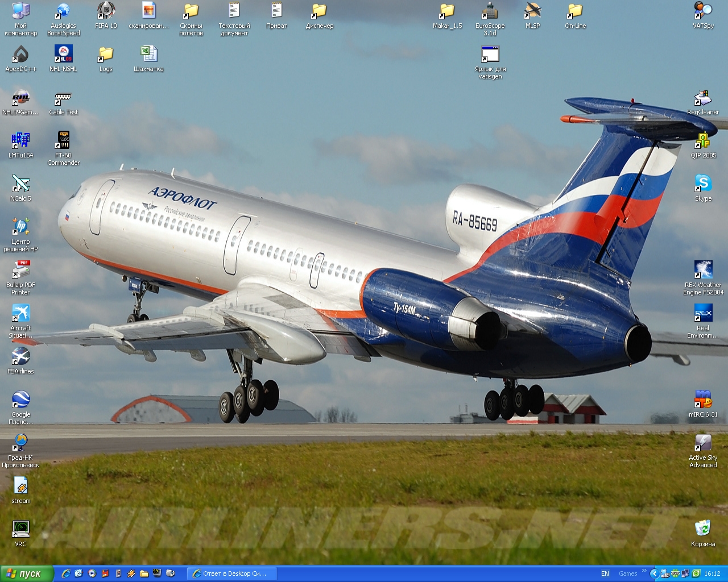Select the ApexDC++ shortcut
This screenshot has height=582, width=728.
(21, 59)
